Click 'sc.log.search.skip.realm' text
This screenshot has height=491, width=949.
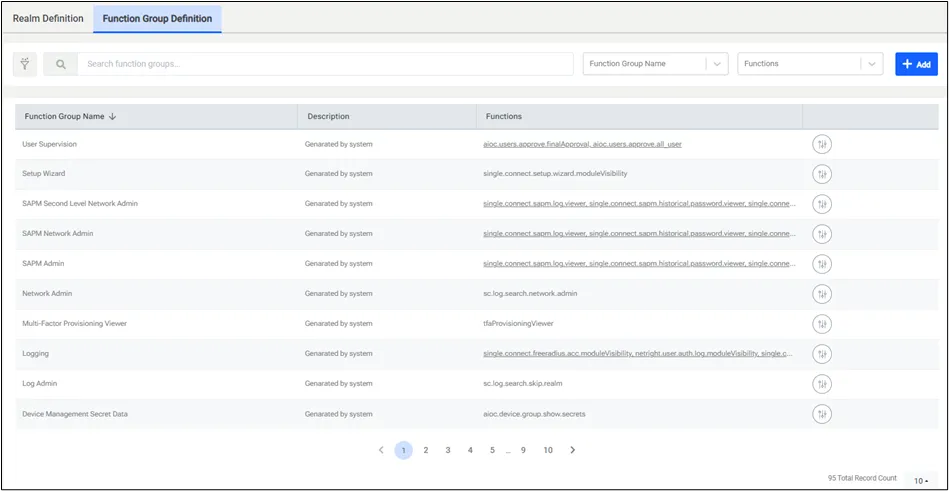524,383
